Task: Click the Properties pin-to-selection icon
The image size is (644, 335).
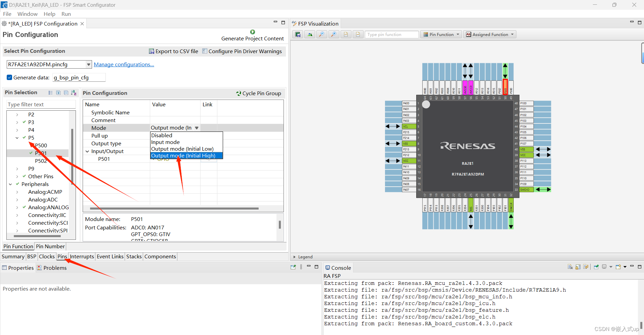Action: 293,267
